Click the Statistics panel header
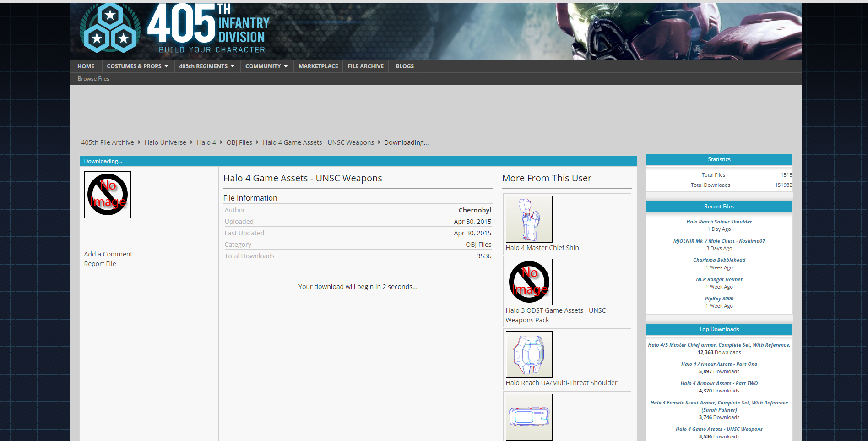The width and height of the screenshot is (868, 441). [x=719, y=159]
